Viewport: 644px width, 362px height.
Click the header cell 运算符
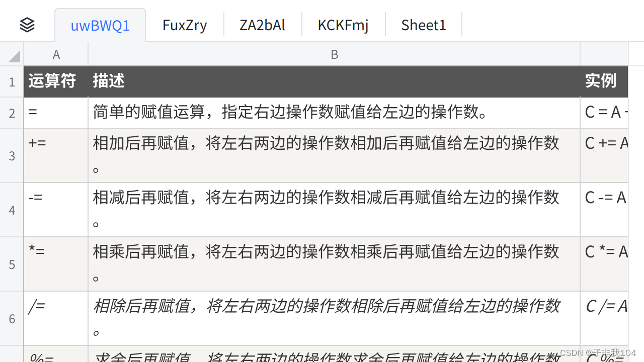(56, 81)
